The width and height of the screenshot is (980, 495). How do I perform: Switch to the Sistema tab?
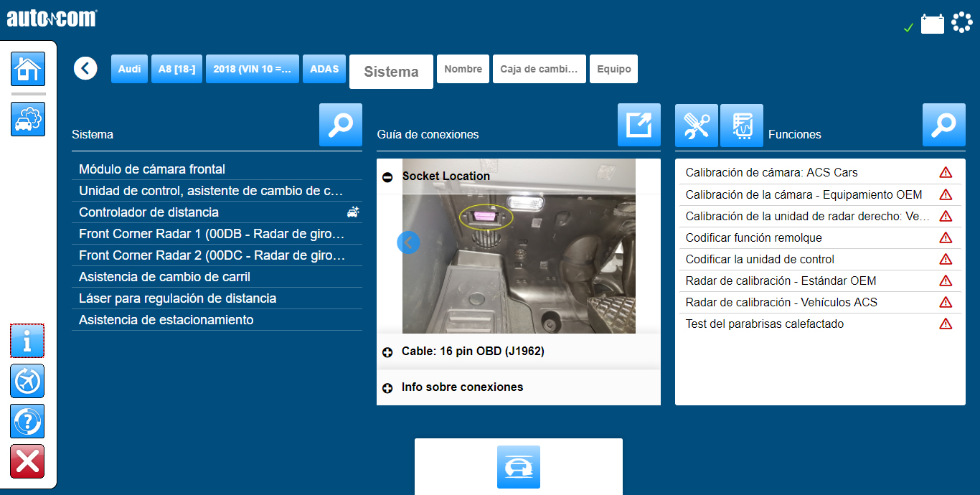click(x=391, y=72)
